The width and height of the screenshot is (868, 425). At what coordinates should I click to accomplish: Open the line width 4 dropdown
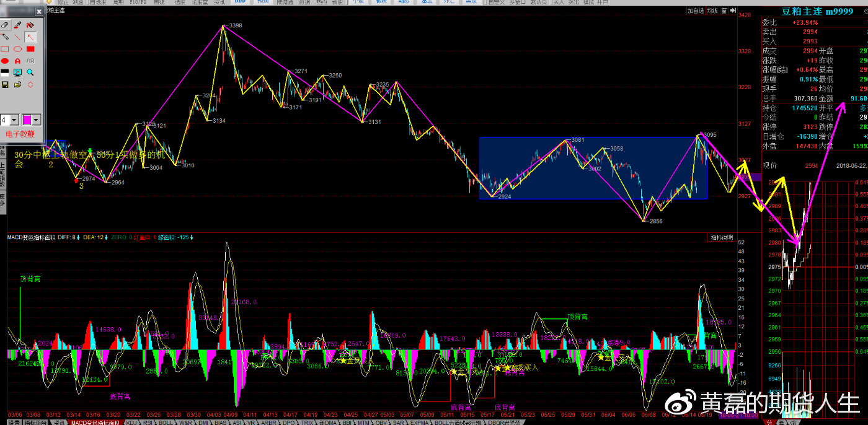pos(14,120)
